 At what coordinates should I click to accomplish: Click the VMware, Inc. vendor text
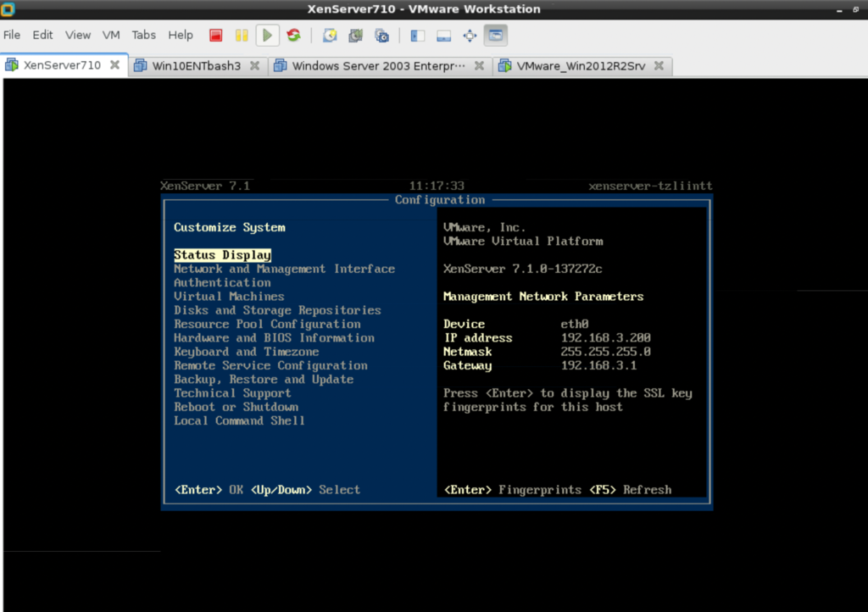[x=484, y=227]
